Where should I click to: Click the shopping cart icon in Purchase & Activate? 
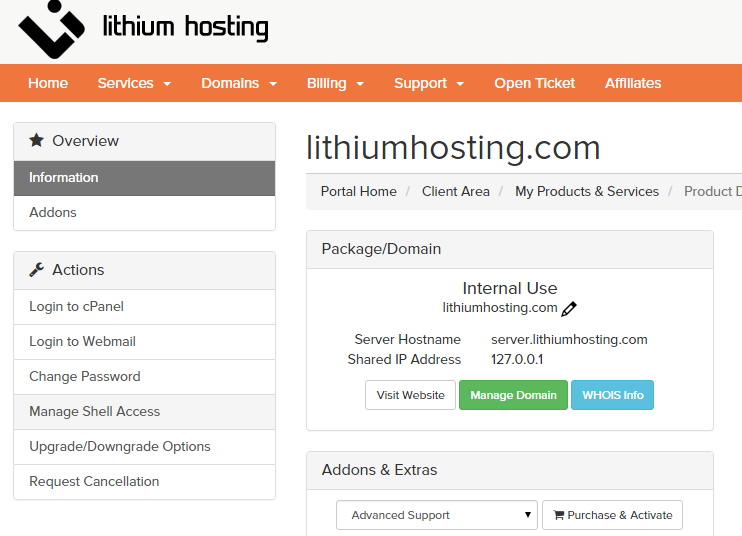559,515
